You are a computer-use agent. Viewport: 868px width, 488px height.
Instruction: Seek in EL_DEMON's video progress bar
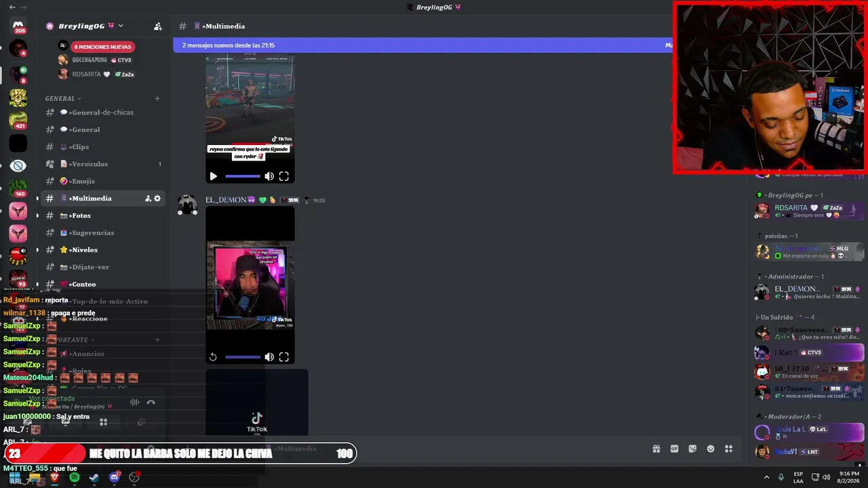[x=243, y=357]
